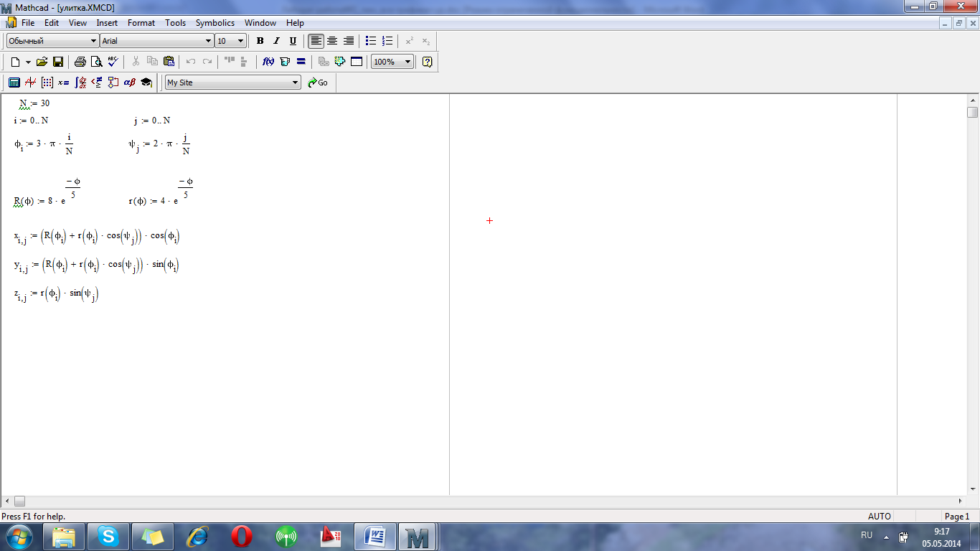Image resolution: width=980 pixels, height=551 pixels.
Task: Click the N := 30 definition
Action: click(34, 103)
